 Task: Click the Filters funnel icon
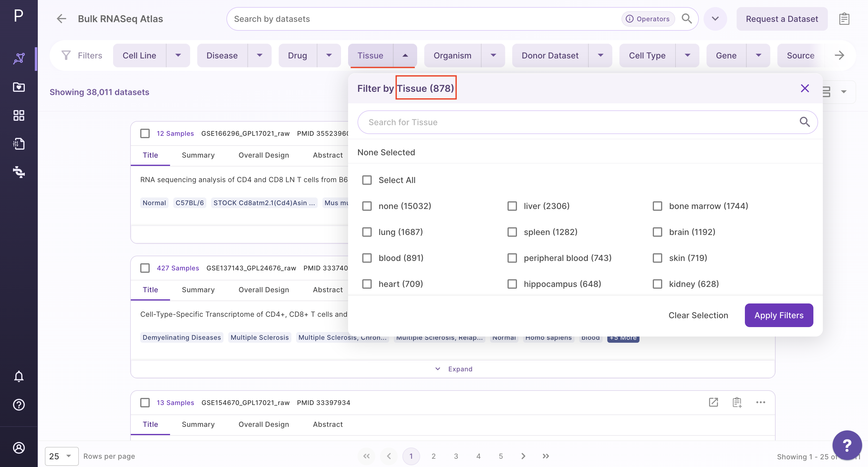[66, 55]
